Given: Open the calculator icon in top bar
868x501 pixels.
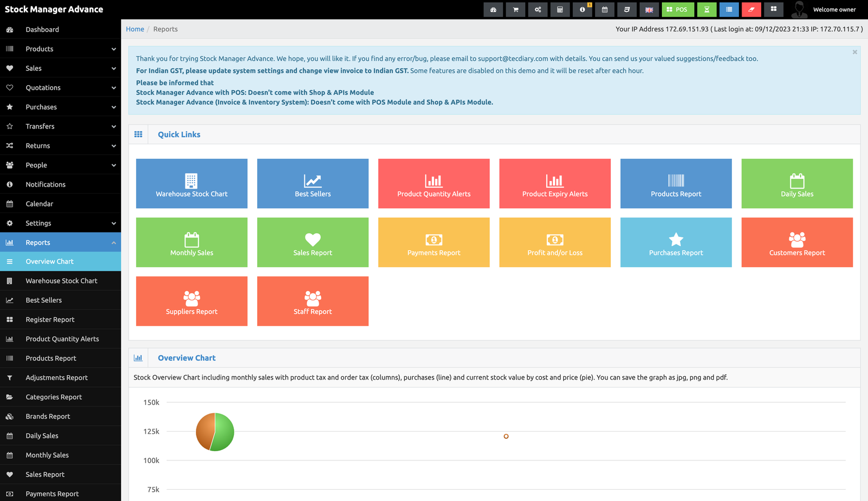Looking at the screenshot, I should click(560, 9).
